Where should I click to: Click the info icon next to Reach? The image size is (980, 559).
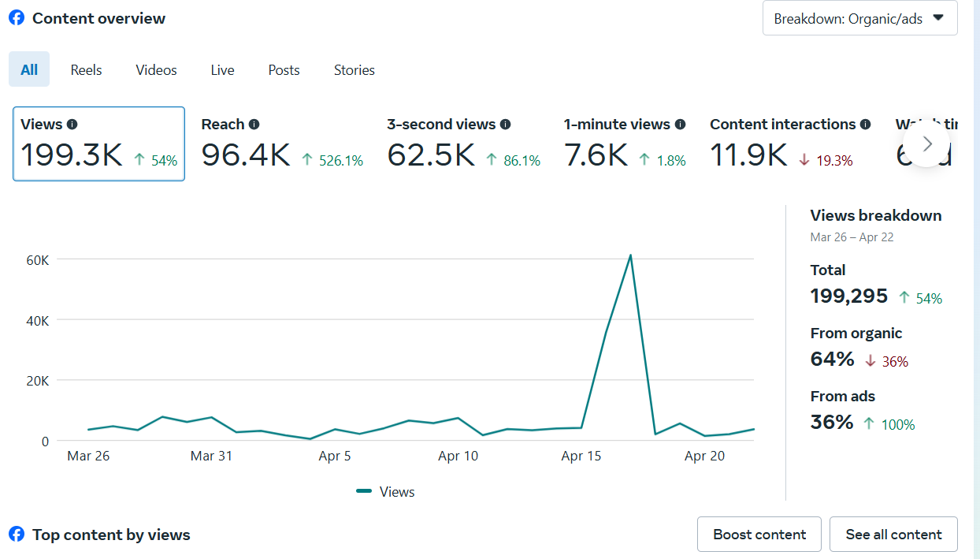click(x=254, y=125)
